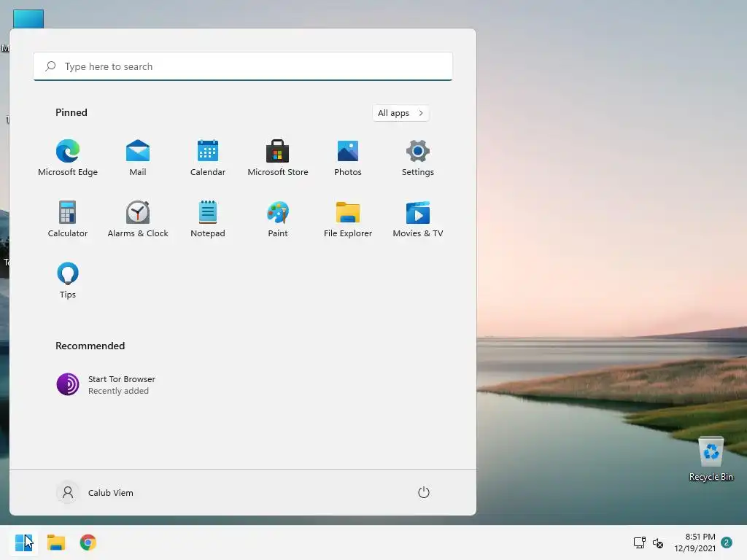Click the Pinned section heading
Viewport: 747px width, 560px height.
[x=71, y=112]
